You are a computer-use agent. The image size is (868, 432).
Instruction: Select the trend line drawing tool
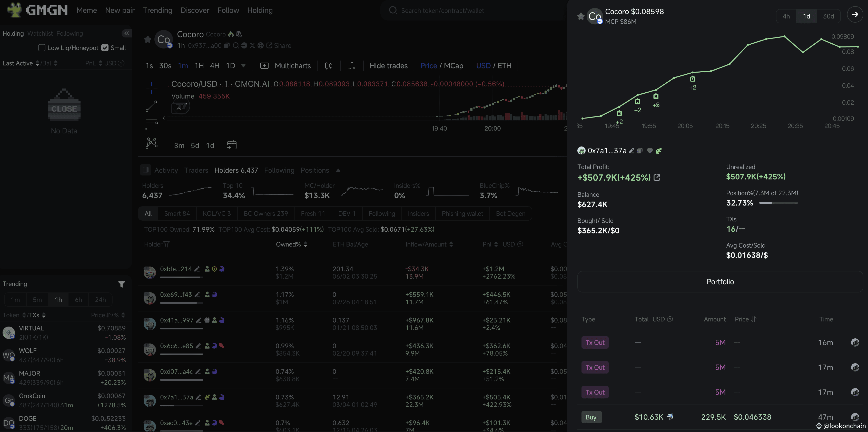[x=151, y=106]
